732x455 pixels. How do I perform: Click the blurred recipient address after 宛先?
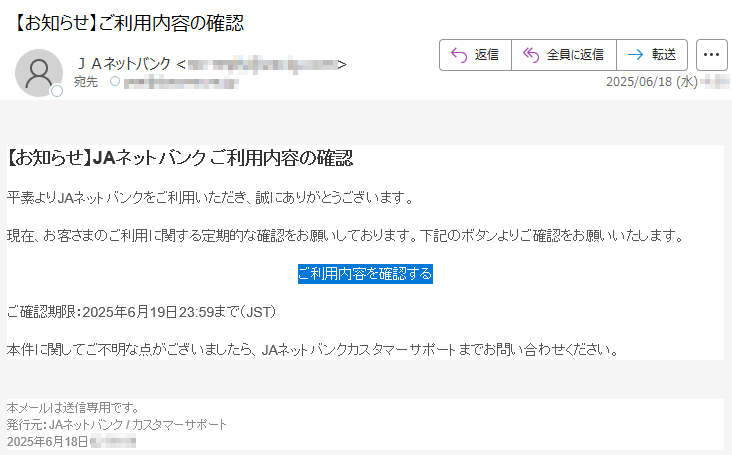point(181,84)
